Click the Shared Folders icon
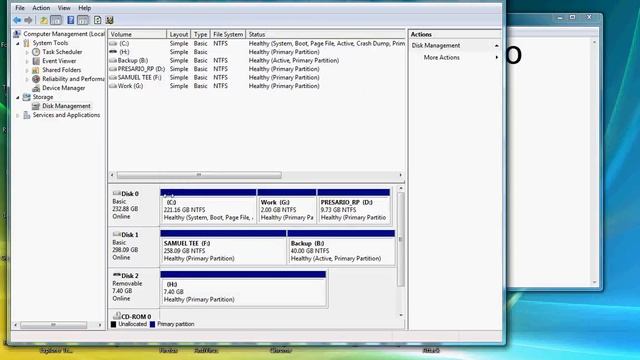 (x=36, y=70)
